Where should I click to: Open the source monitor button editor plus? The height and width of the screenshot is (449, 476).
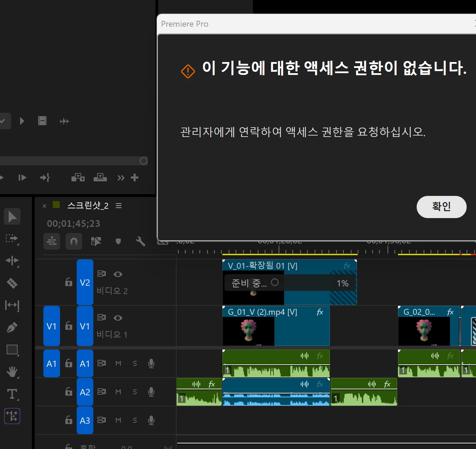[135, 178]
